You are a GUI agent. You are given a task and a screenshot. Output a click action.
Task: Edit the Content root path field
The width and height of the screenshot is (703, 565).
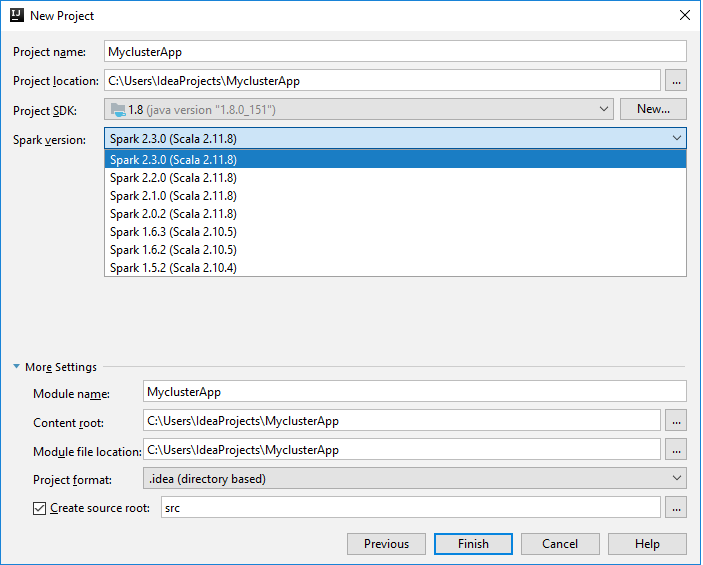402,421
